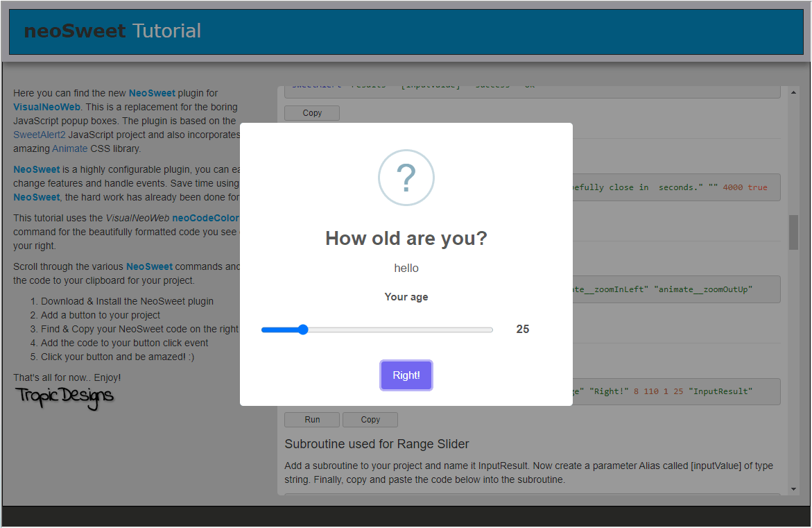
Task: Click the "InputResult" code string
Action: coord(720,392)
